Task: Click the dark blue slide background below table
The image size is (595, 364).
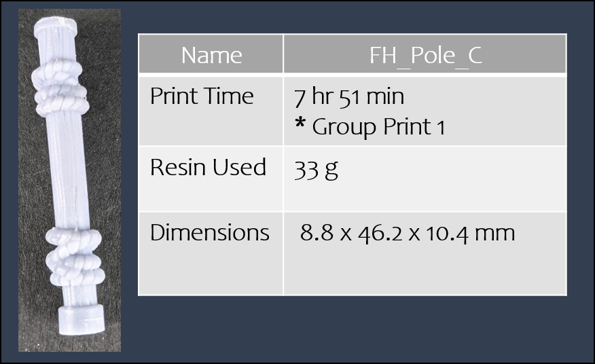Action: [x=353, y=328]
